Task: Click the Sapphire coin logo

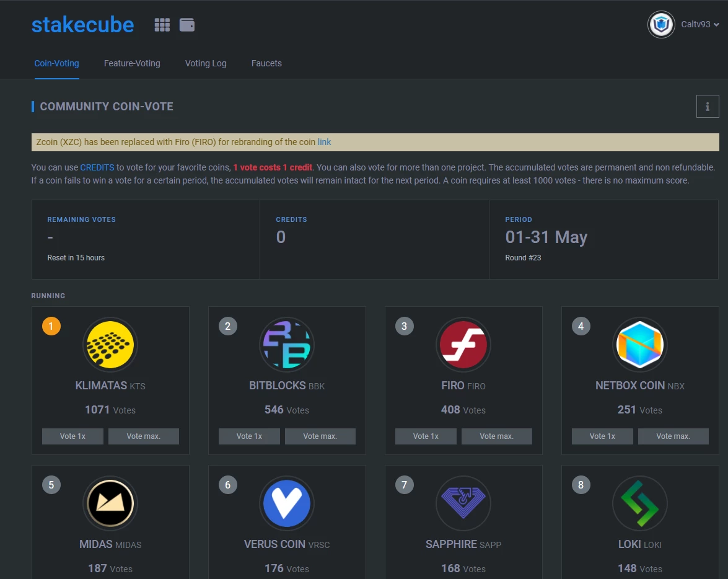Action: point(463,503)
